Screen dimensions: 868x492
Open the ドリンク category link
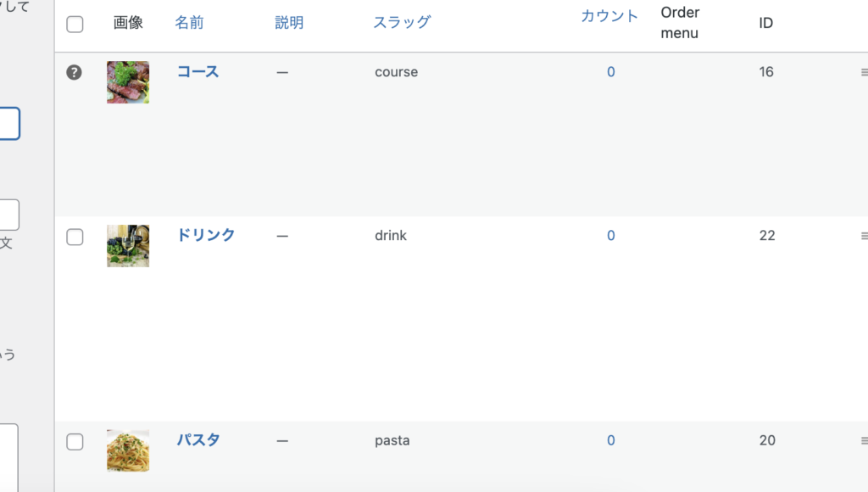(x=206, y=236)
